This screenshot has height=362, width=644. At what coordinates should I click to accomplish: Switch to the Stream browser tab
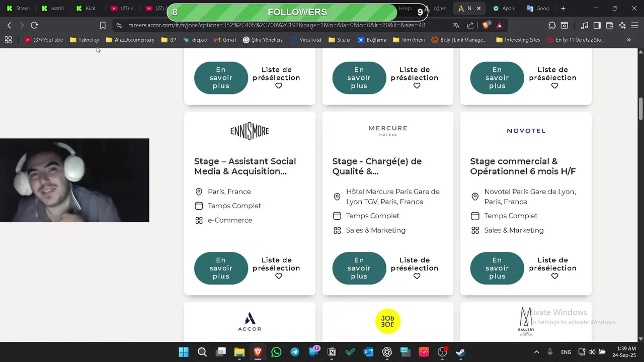tap(19, 9)
